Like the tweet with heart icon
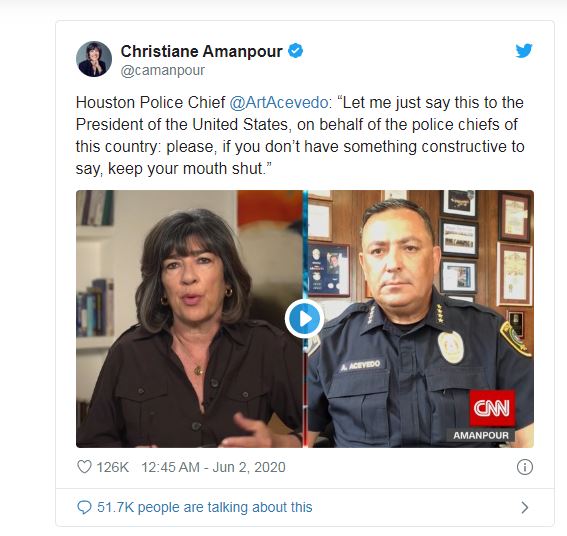 [84, 467]
